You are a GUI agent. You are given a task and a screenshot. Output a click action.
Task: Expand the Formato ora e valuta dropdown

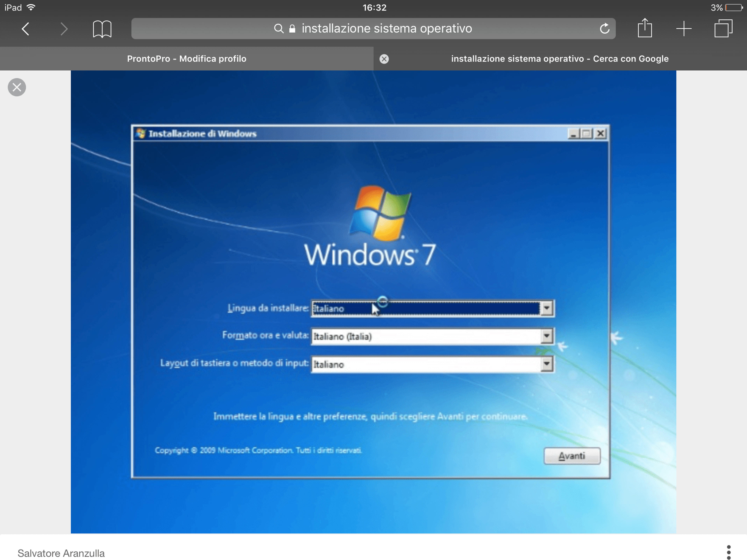(546, 336)
